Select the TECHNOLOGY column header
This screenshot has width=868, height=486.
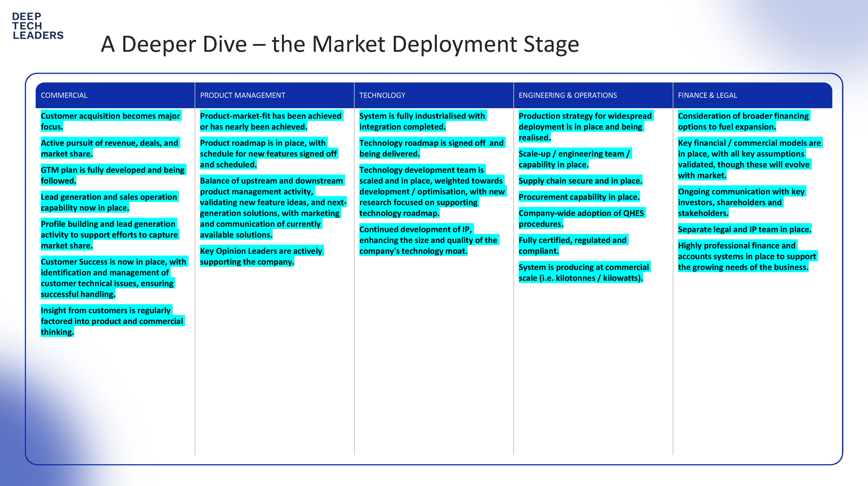382,95
